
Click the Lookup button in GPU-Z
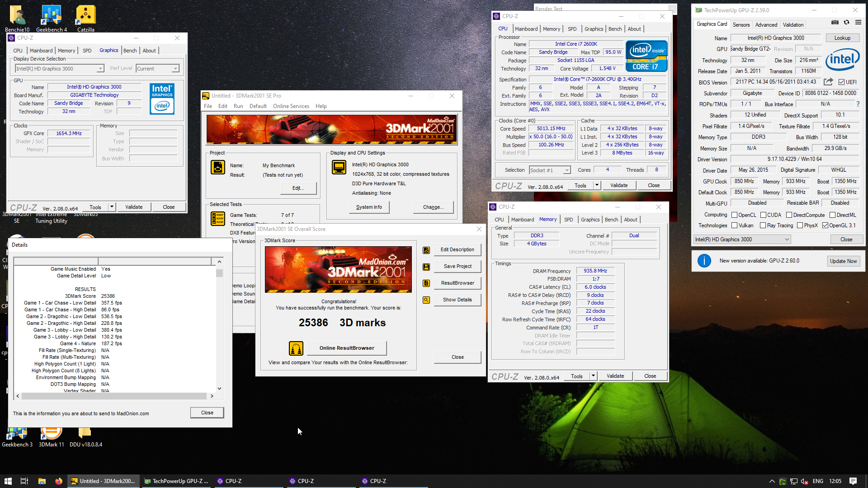coord(842,38)
